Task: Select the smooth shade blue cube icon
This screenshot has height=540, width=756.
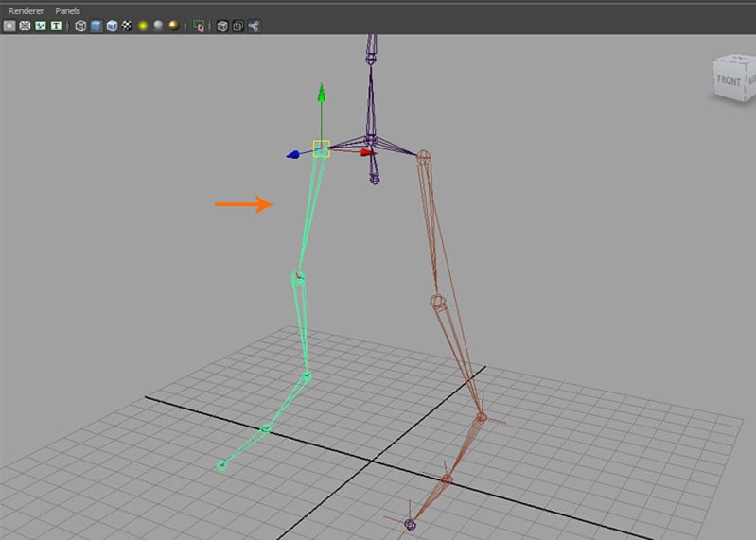Action: point(96,26)
